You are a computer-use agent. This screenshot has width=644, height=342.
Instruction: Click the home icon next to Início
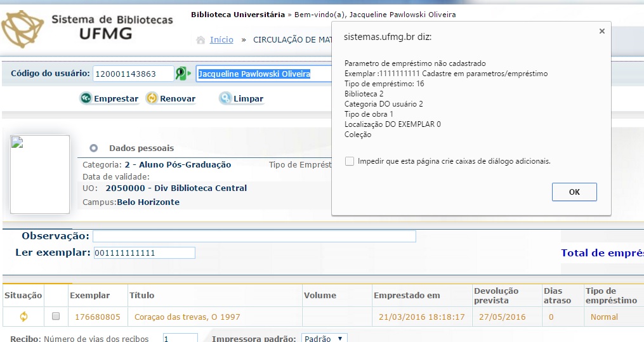(200, 40)
